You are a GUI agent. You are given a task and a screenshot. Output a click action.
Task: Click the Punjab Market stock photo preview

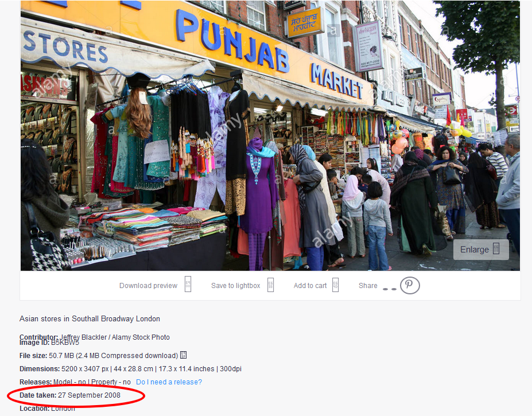click(270, 135)
